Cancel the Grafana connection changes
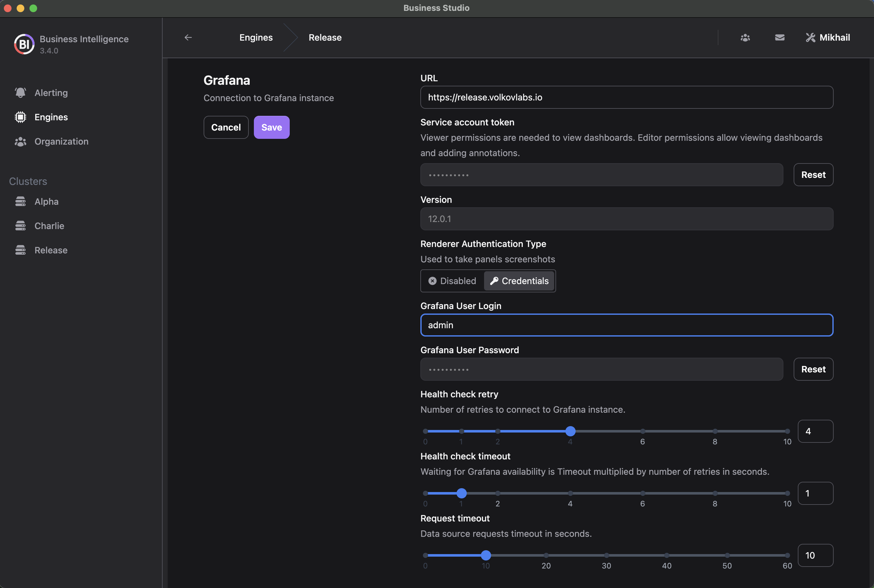 [226, 128]
